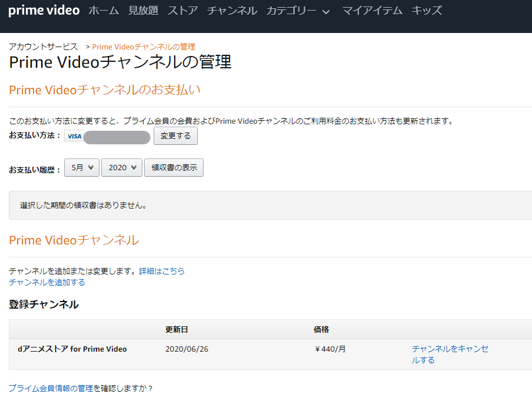This screenshot has height=407, width=532.
Task: Select the dアニメストア for Prime Video row
Action: pos(71,349)
